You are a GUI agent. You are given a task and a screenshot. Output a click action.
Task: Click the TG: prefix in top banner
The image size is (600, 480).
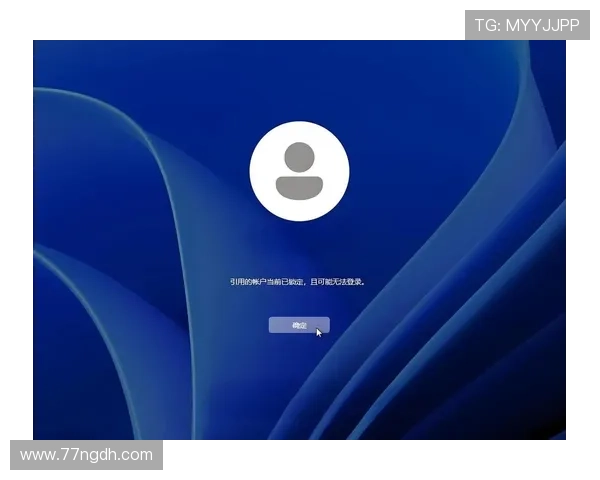pyautogui.click(x=487, y=25)
